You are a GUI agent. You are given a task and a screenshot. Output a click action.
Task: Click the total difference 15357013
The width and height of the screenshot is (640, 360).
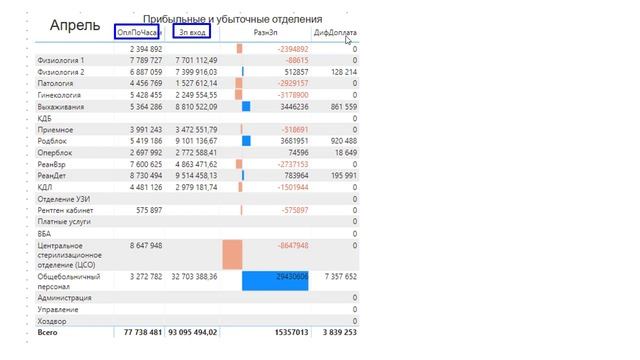point(291,333)
